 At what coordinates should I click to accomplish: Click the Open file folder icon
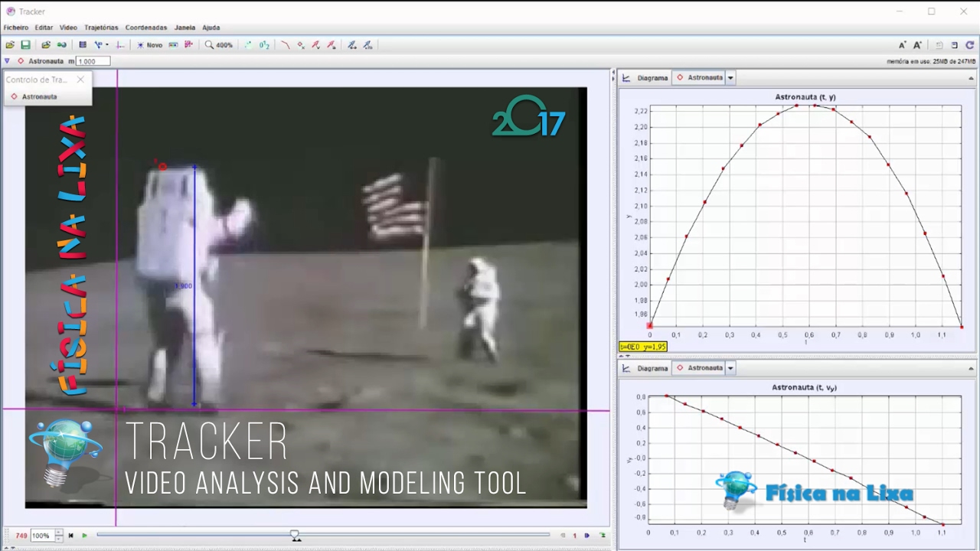[x=10, y=45]
